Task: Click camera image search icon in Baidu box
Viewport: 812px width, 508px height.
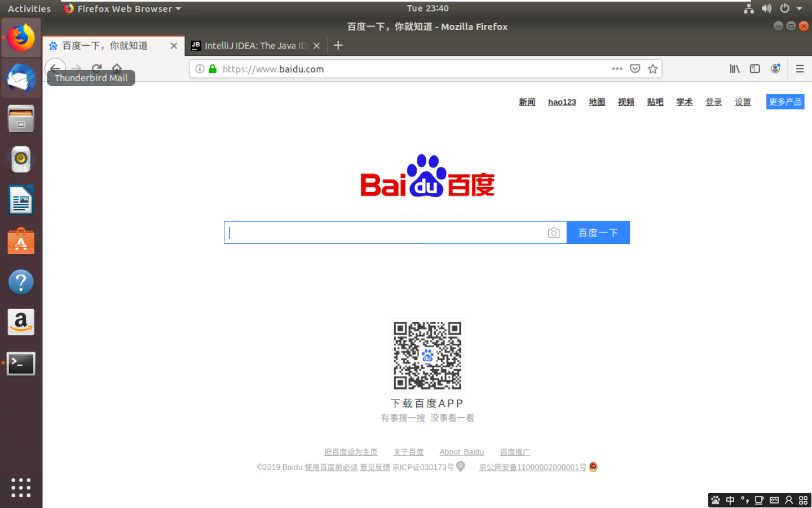Action: (554, 233)
